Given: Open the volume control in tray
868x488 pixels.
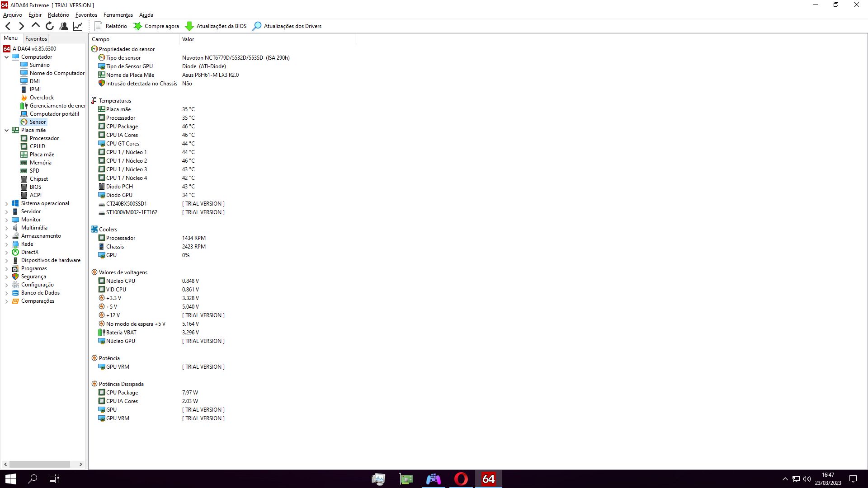Looking at the screenshot, I should point(807,479).
